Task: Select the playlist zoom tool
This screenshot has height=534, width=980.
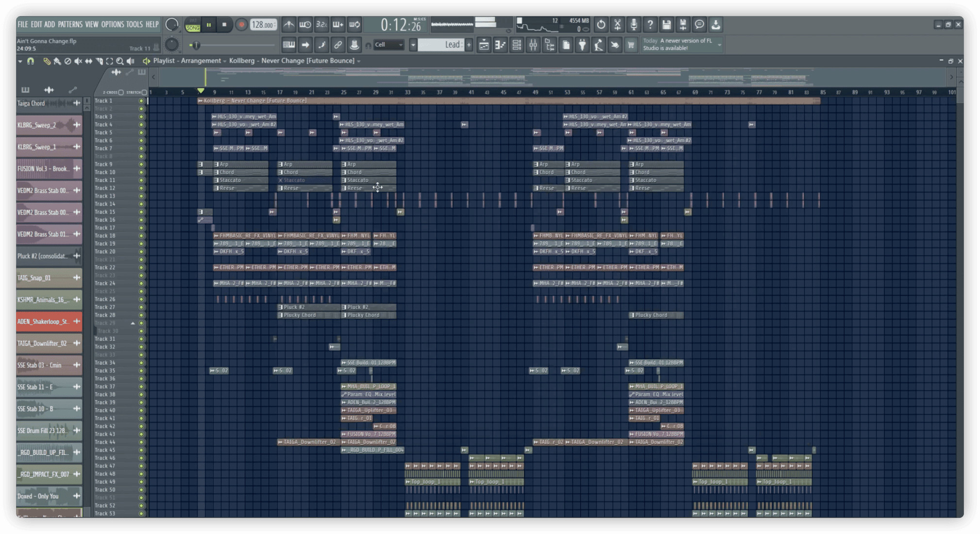Action: pyautogui.click(x=120, y=61)
